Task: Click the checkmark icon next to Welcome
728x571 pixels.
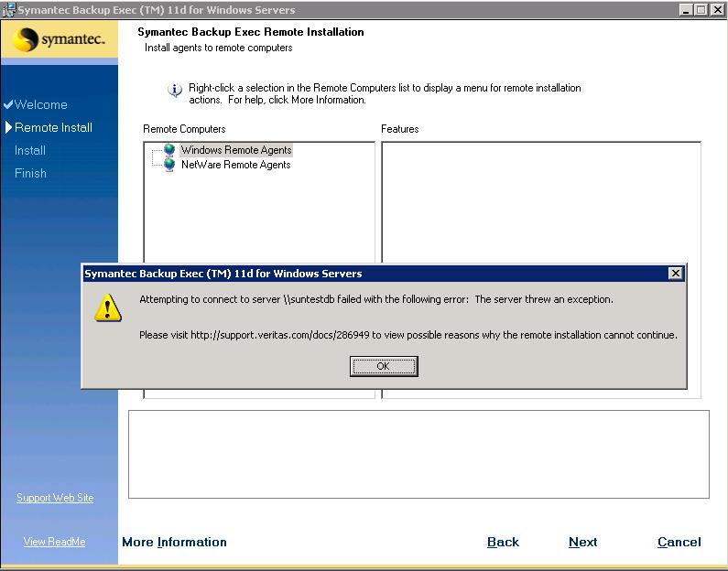Action: (8, 104)
